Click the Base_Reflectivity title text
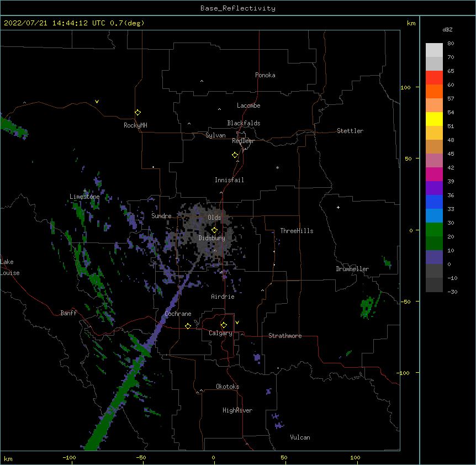Image resolution: width=476 pixels, height=465 pixels. tap(238, 8)
